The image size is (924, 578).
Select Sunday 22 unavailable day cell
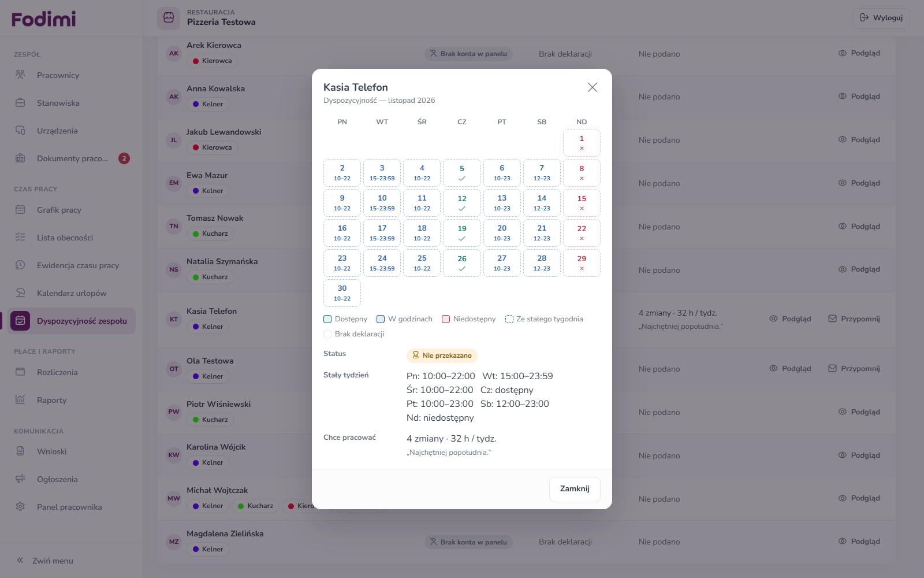pos(582,233)
